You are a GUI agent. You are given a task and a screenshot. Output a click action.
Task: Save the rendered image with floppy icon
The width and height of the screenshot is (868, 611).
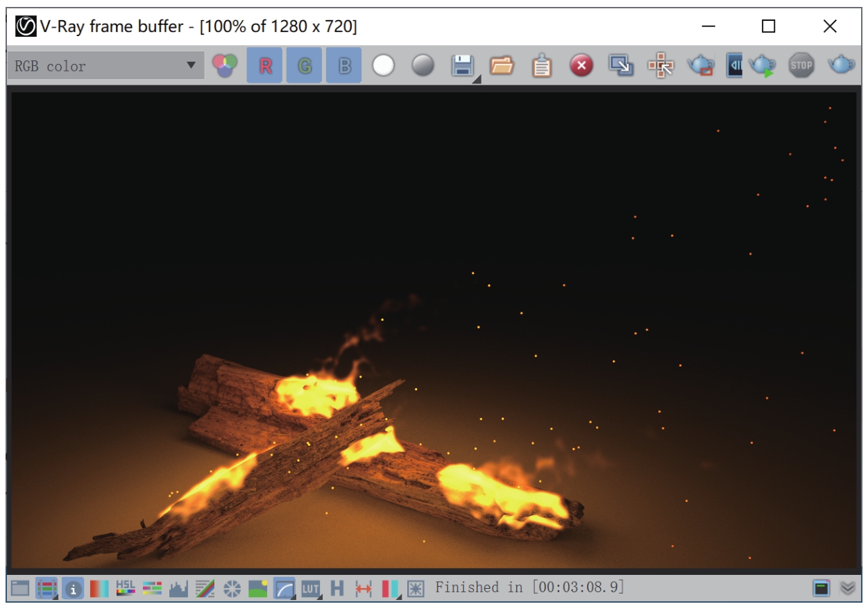click(462, 66)
